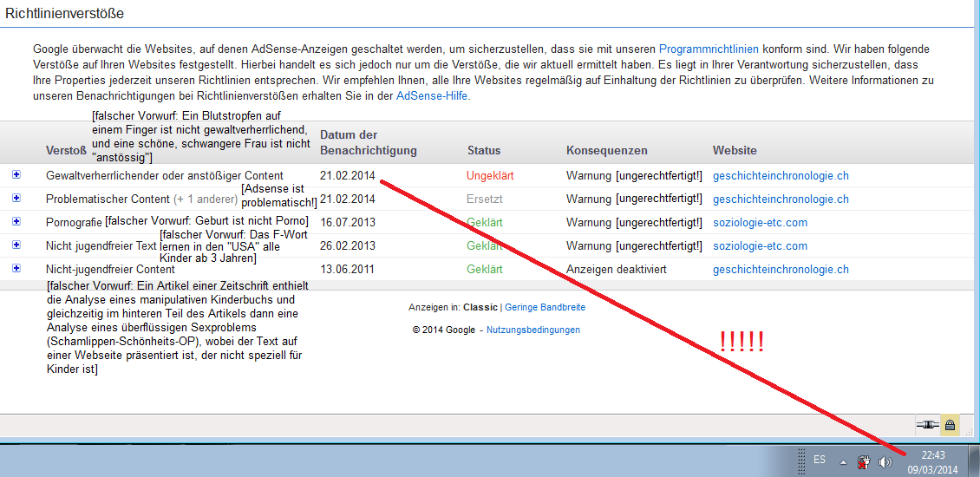Click the Anzeigen deaktiviert consequence text
Image resolution: width=980 pixels, height=477 pixels.
pyautogui.click(x=617, y=270)
